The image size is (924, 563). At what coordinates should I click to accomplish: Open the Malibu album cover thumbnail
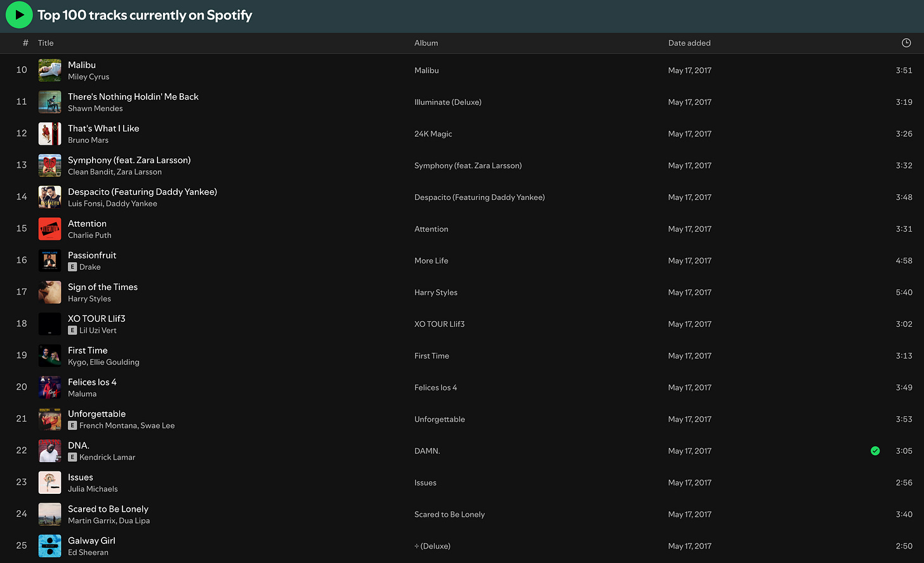pos(50,70)
